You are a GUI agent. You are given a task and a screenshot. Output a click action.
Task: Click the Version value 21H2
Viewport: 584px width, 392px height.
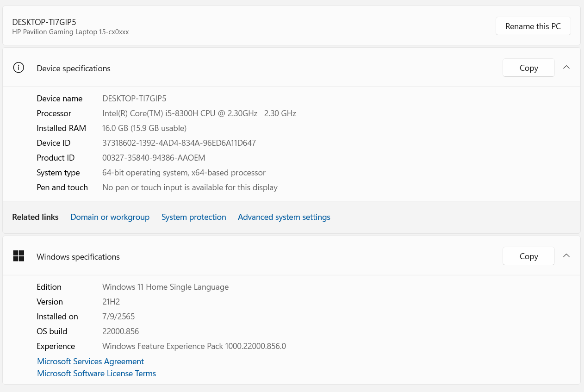point(111,302)
